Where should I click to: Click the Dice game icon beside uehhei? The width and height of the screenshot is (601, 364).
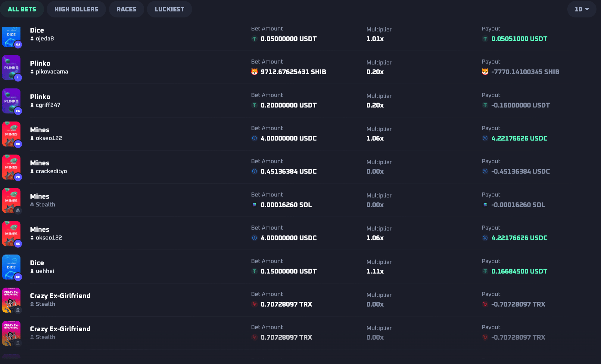11,267
